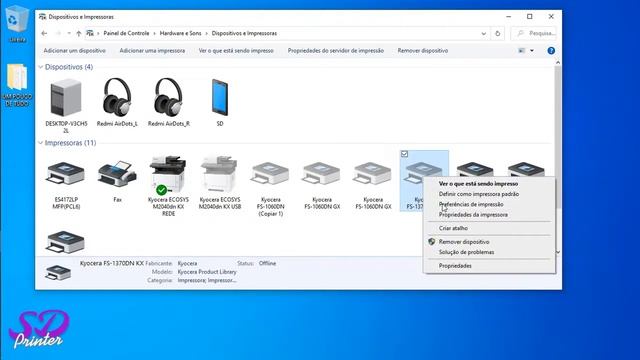Click the vertical scrollbar down arrow

[x=558, y=252]
